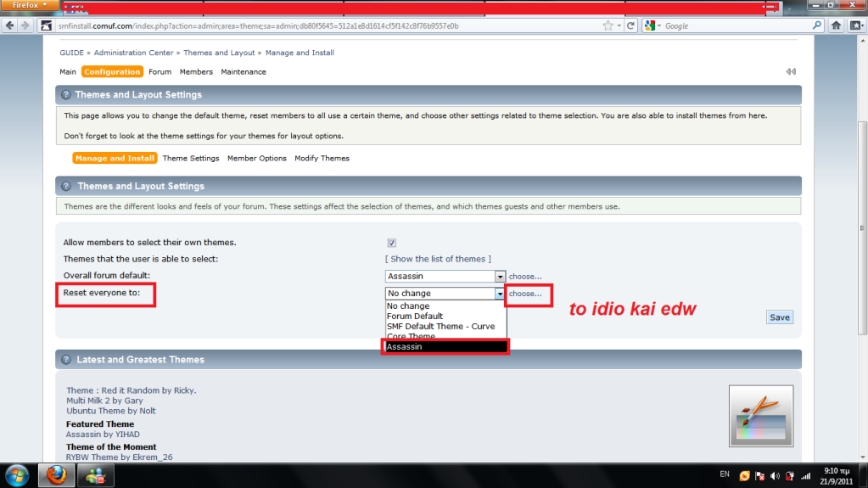Click Firefox icon in the taskbar
This screenshot has width=868, height=488.
point(56,474)
